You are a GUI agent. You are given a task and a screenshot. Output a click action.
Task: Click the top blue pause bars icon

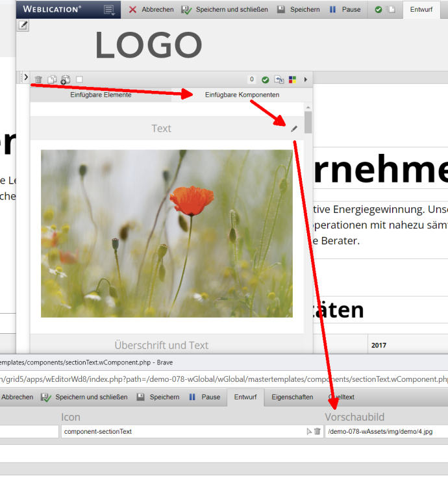(x=333, y=10)
